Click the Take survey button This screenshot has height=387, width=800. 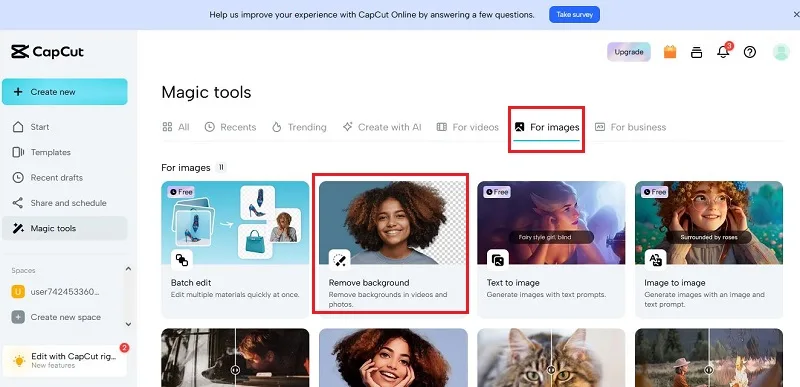(574, 15)
